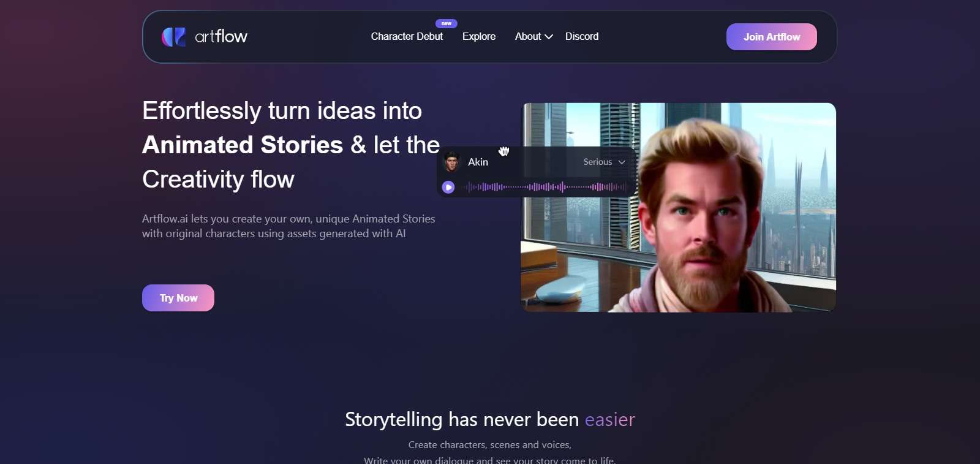980x464 pixels.
Task: Click the Akin character name label
Action: [478, 162]
